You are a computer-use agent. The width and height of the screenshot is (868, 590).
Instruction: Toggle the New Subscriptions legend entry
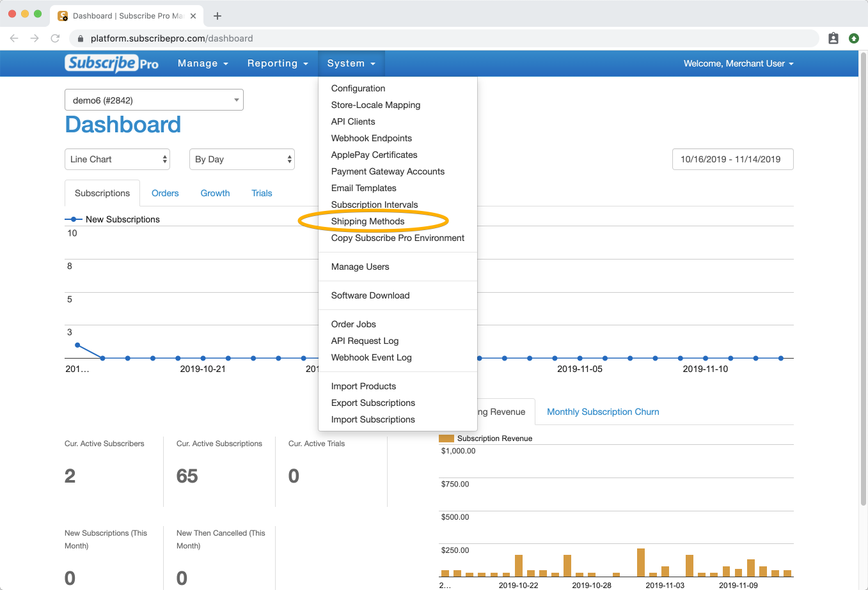113,219
